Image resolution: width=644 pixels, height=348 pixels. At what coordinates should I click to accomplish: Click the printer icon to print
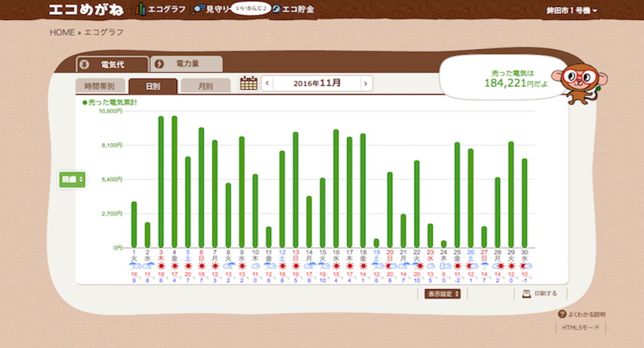(x=526, y=293)
